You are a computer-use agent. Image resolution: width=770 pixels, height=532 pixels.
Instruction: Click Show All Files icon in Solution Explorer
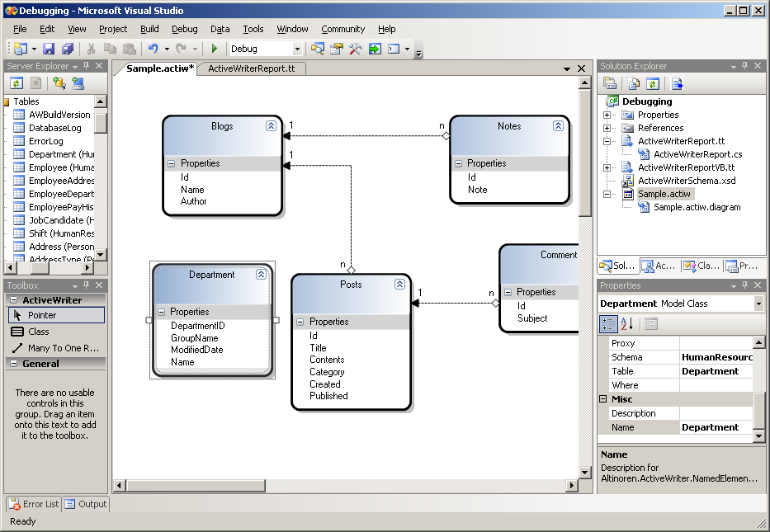point(634,84)
